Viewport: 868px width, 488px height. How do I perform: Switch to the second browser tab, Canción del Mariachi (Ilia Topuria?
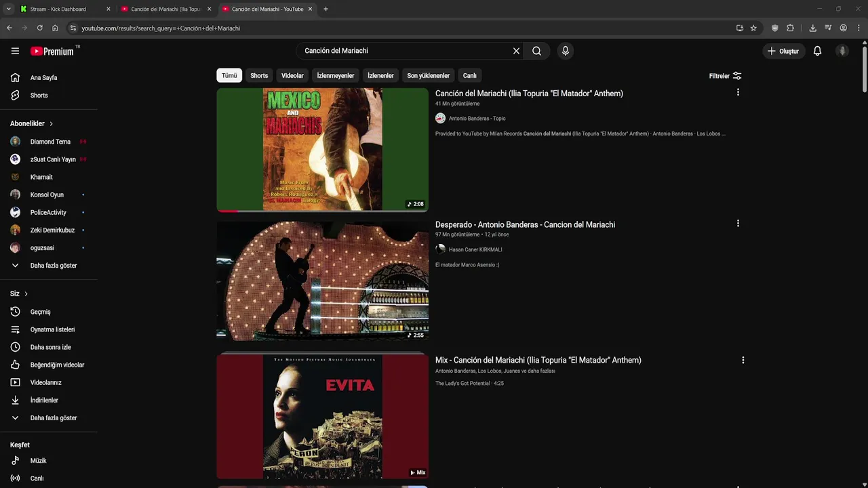click(166, 9)
